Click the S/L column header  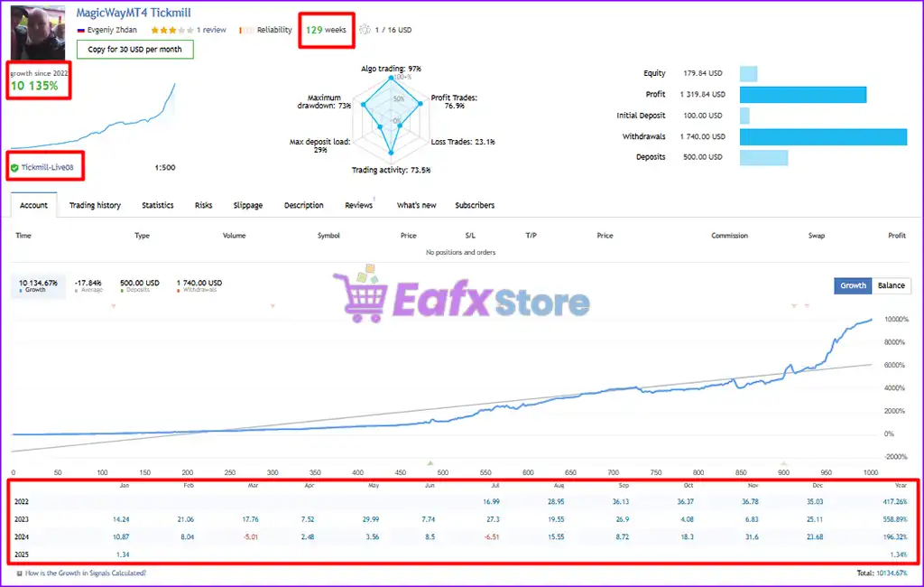pyautogui.click(x=470, y=236)
